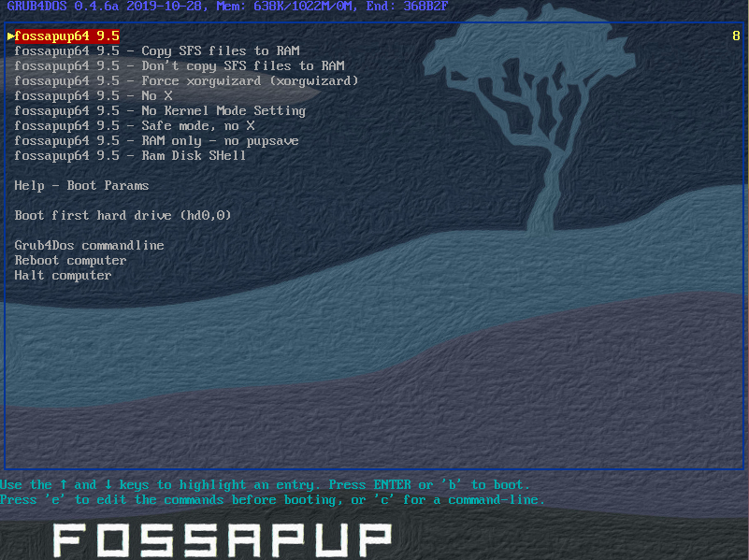Pick 'Force xorgwizard (xorgwizard)' boot entry

tap(186, 81)
